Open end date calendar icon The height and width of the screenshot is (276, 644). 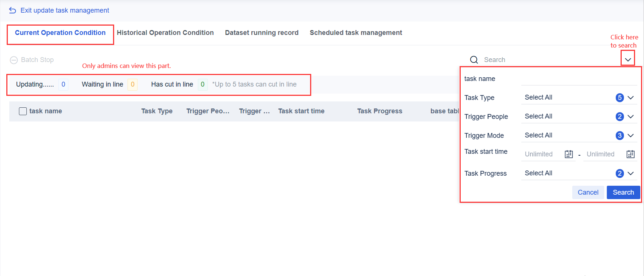(x=631, y=154)
